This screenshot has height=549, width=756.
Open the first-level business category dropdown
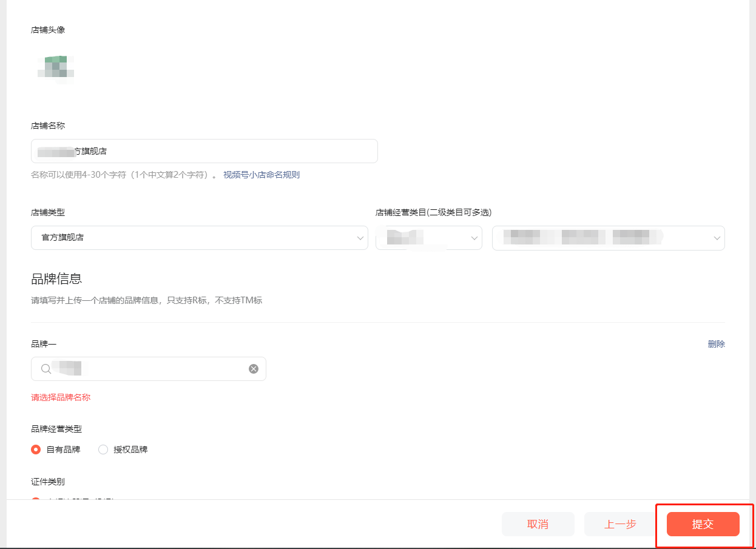pos(429,238)
